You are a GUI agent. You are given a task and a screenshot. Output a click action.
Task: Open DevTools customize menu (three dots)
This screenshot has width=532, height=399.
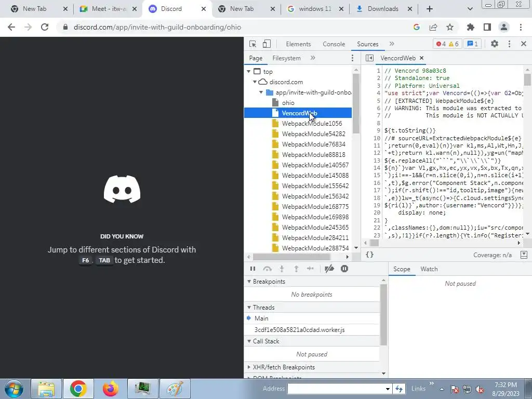[509, 44]
